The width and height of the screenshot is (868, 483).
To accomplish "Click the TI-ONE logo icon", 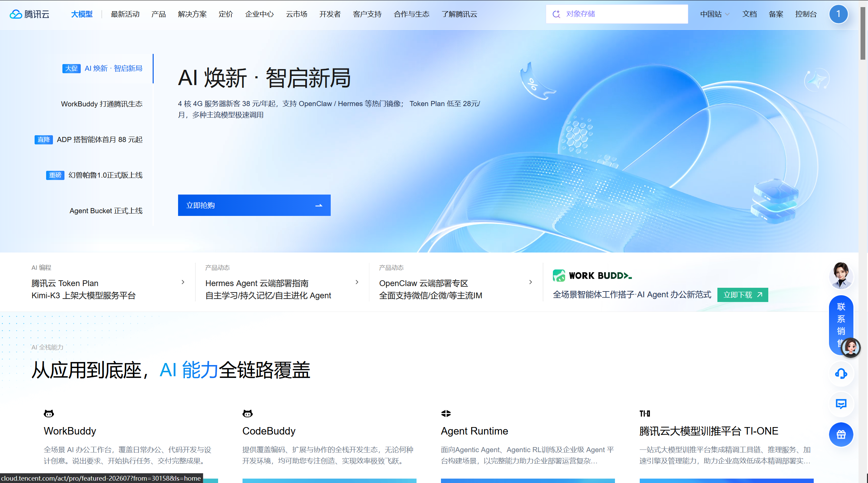I will (x=645, y=413).
